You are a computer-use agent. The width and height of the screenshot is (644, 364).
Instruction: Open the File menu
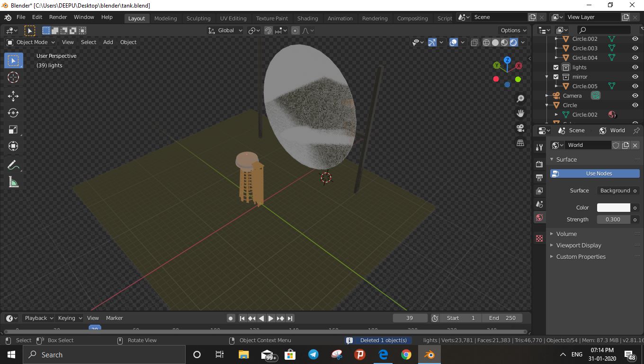click(x=21, y=17)
